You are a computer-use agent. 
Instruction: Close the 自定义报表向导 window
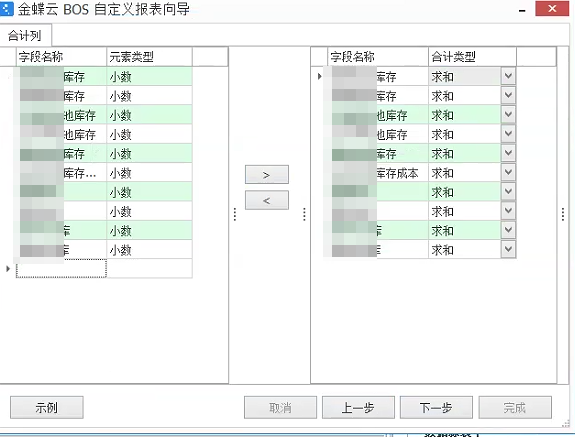pyautogui.click(x=552, y=8)
